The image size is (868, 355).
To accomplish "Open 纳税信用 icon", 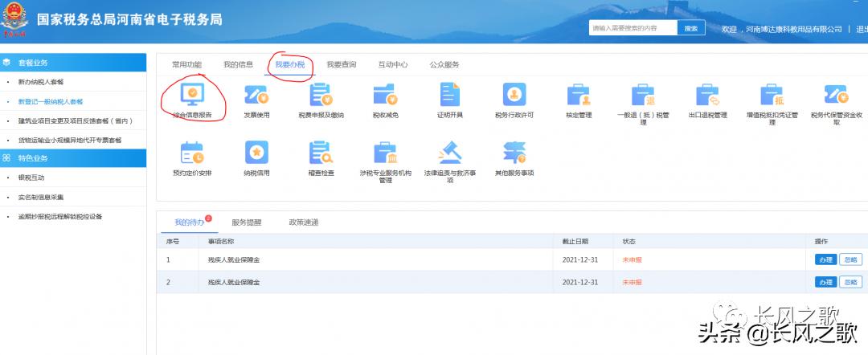I will (256, 153).
